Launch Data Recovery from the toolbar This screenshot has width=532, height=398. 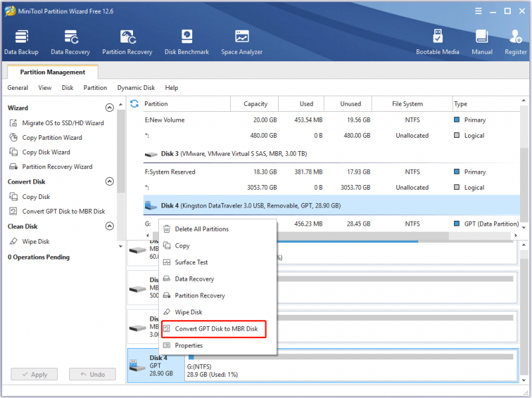(70, 42)
